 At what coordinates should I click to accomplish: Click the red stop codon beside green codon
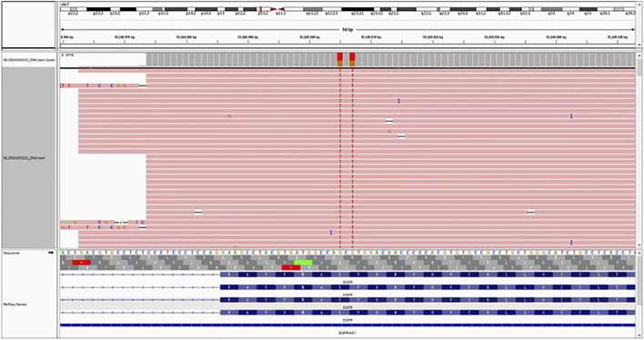click(291, 267)
